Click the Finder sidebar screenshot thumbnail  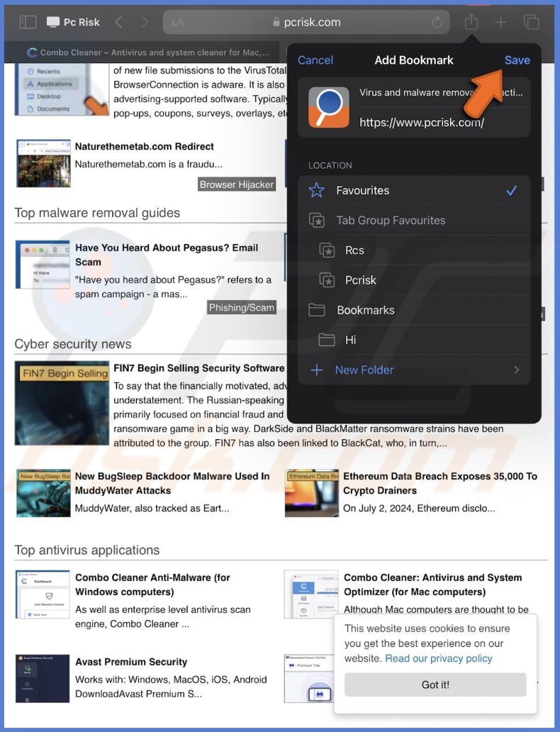[x=62, y=89]
